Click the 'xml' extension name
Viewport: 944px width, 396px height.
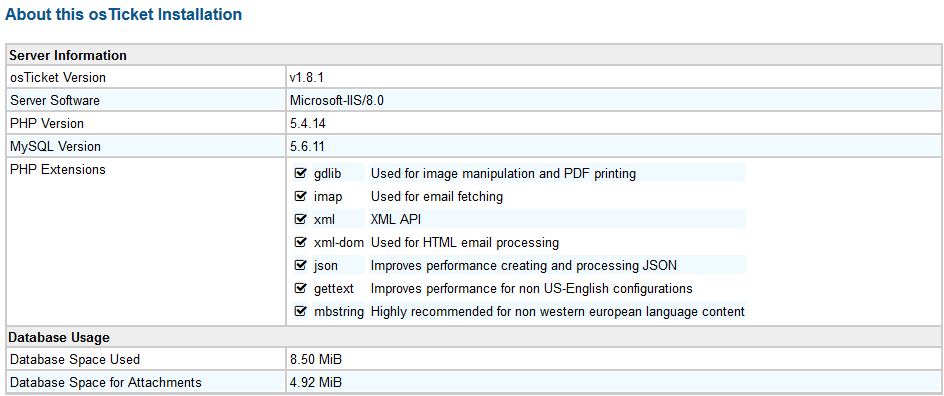(324, 220)
